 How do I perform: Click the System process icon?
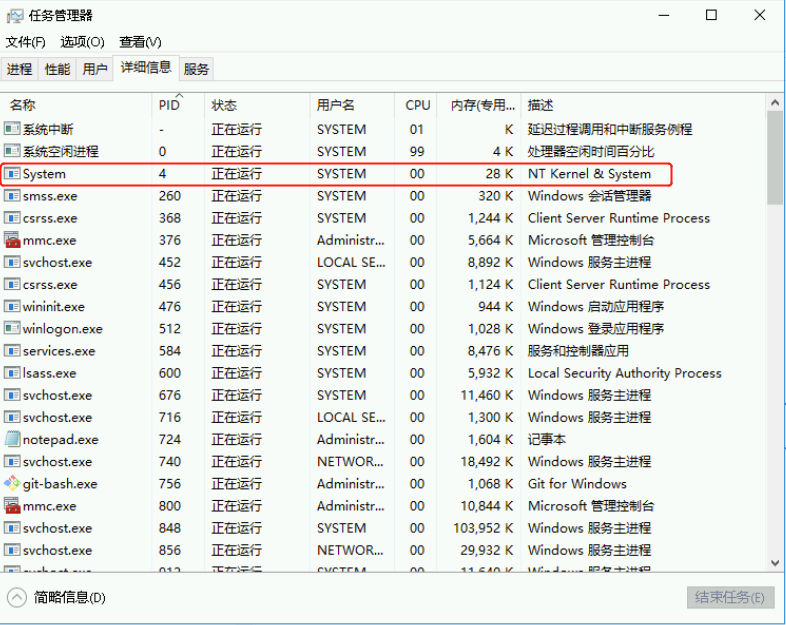point(12,174)
